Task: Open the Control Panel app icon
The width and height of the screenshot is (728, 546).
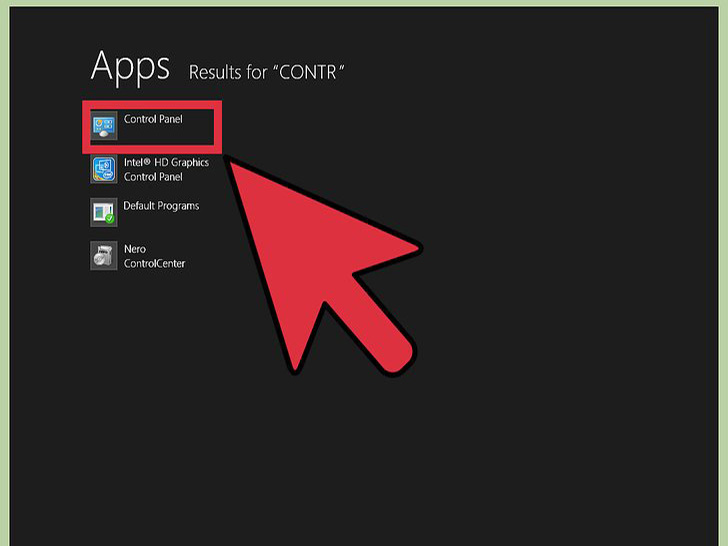Action: pos(104,126)
